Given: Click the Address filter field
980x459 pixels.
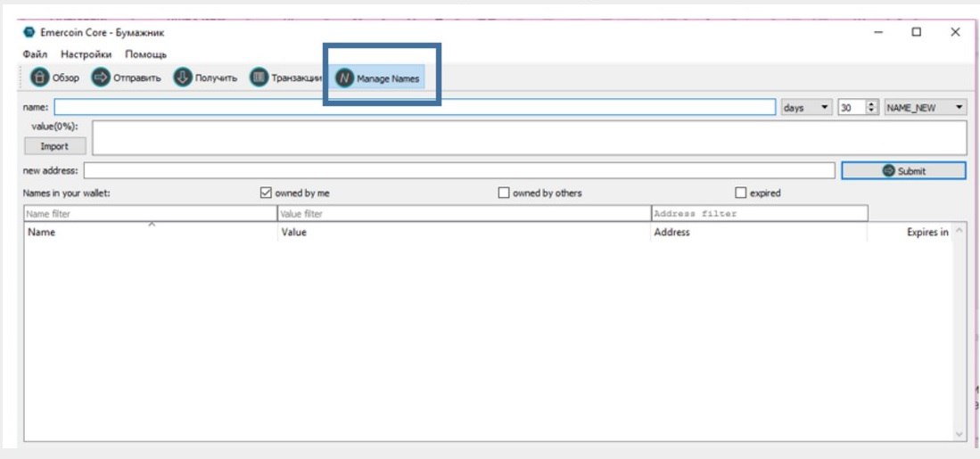Looking at the screenshot, I should coord(760,214).
